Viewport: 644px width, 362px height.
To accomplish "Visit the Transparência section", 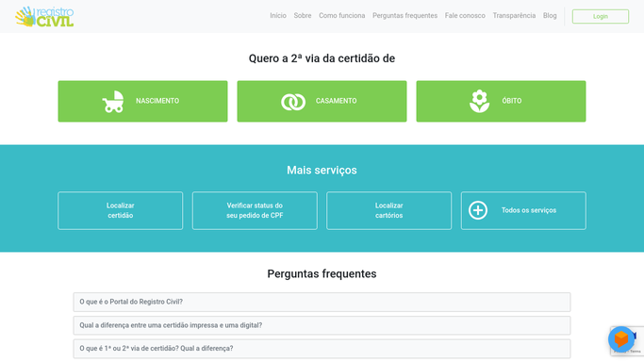I will (514, 16).
